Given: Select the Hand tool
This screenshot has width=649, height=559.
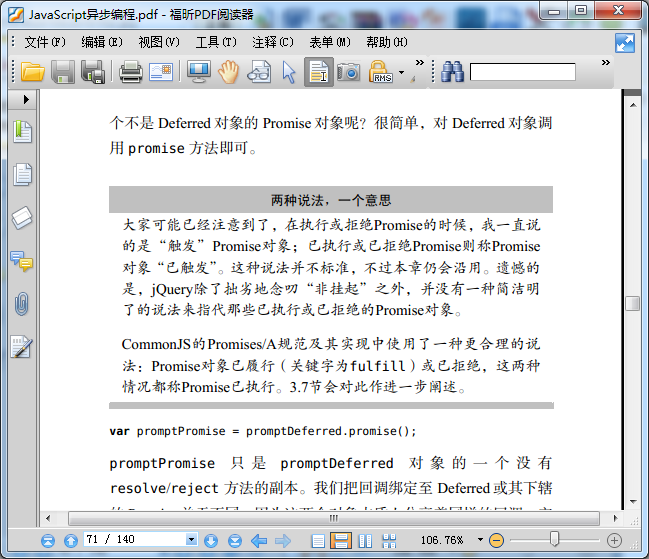Looking at the screenshot, I should point(228,72).
